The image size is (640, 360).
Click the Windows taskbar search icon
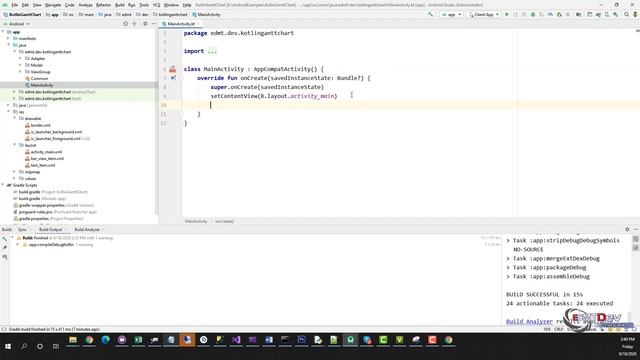coord(24,346)
